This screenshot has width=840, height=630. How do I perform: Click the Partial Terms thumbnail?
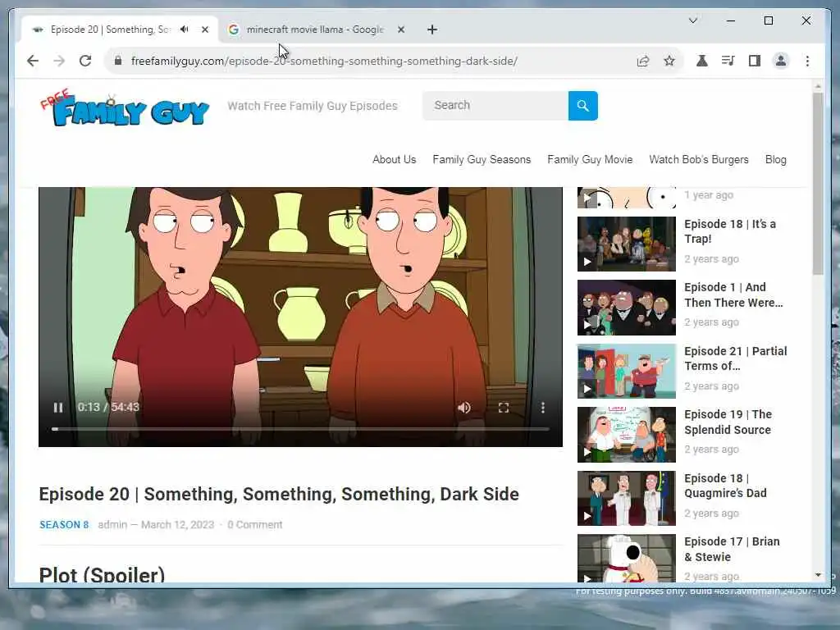(x=626, y=372)
